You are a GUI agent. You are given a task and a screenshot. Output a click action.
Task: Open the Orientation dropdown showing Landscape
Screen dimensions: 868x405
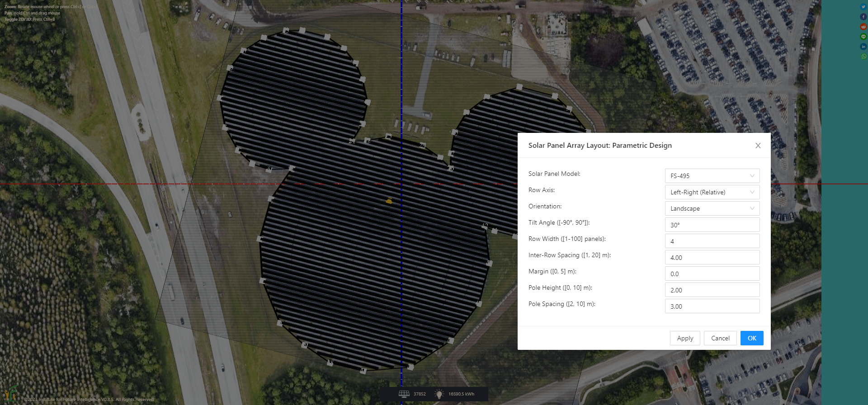tap(712, 208)
